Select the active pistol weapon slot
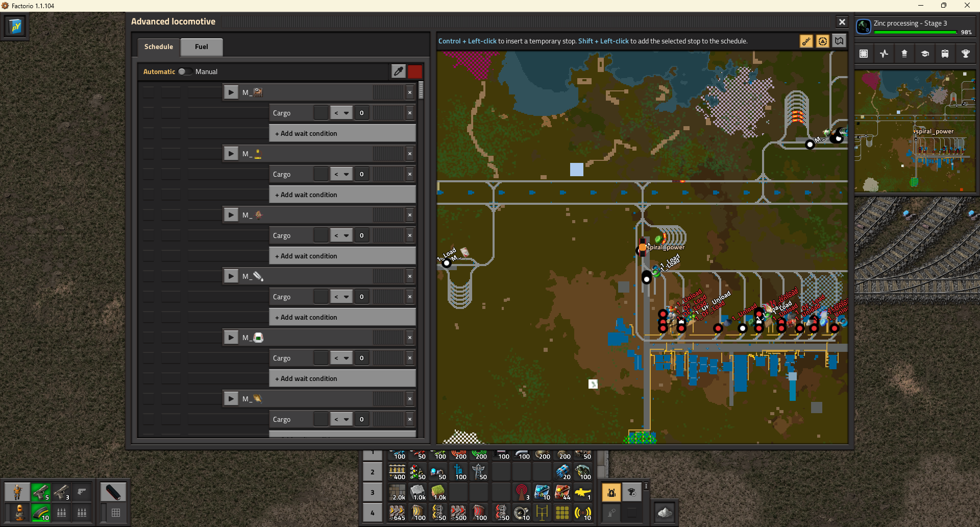The width and height of the screenshot is (980, 527). pos(41,492)
